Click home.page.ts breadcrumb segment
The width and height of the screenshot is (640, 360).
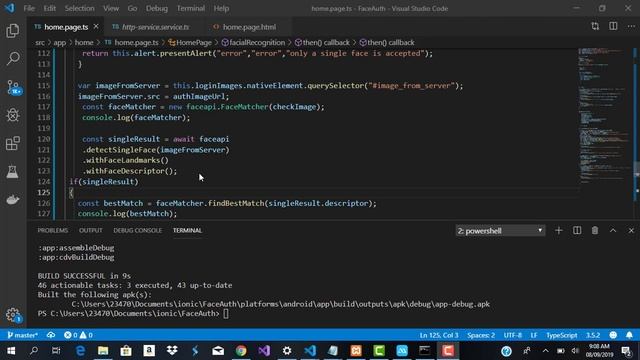[131, 42]
